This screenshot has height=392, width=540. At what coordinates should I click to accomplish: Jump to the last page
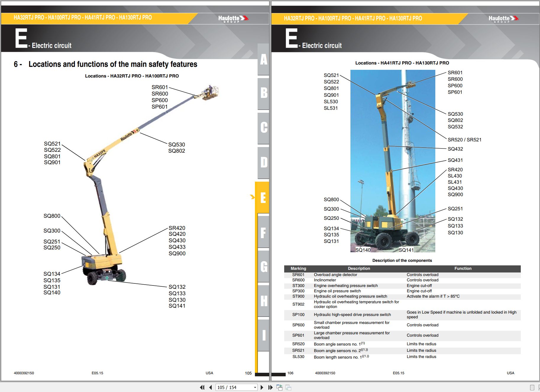[270, 387]
